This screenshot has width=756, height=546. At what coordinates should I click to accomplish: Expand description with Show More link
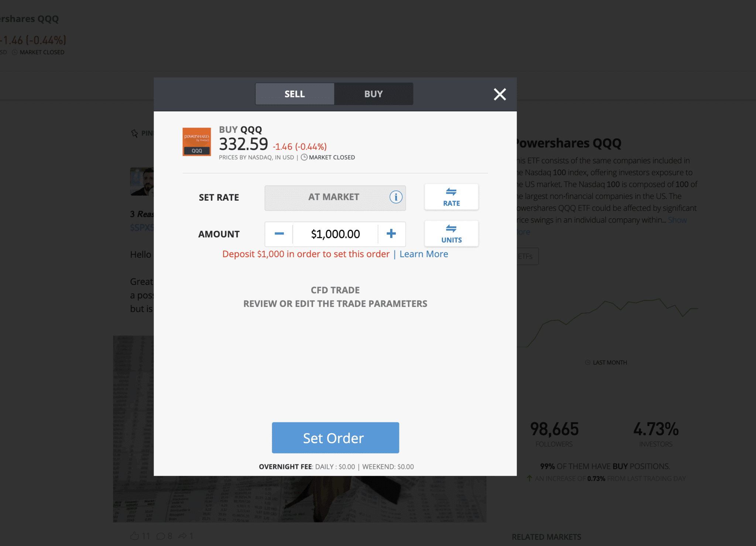point(677,220)
